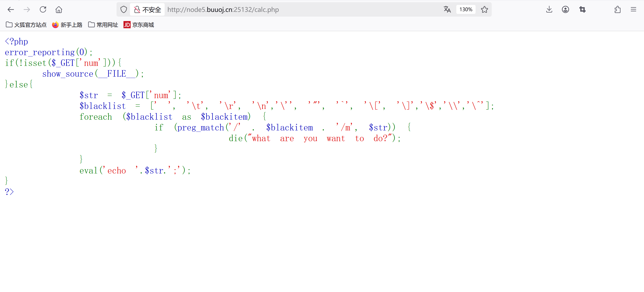Expand the 常用网址 bookmark folder
The width and height of the screenshot is (644, 292).
[x=103, y=25]
